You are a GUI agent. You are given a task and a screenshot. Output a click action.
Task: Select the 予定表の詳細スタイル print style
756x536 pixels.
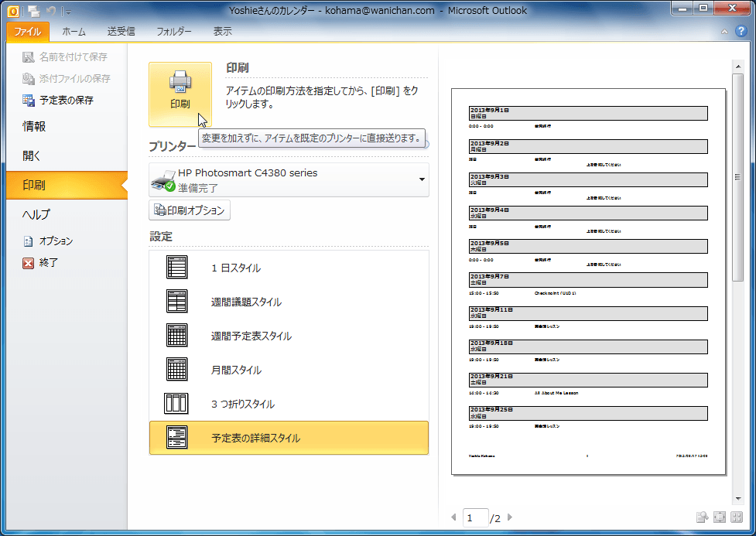[x=289, y=438]
